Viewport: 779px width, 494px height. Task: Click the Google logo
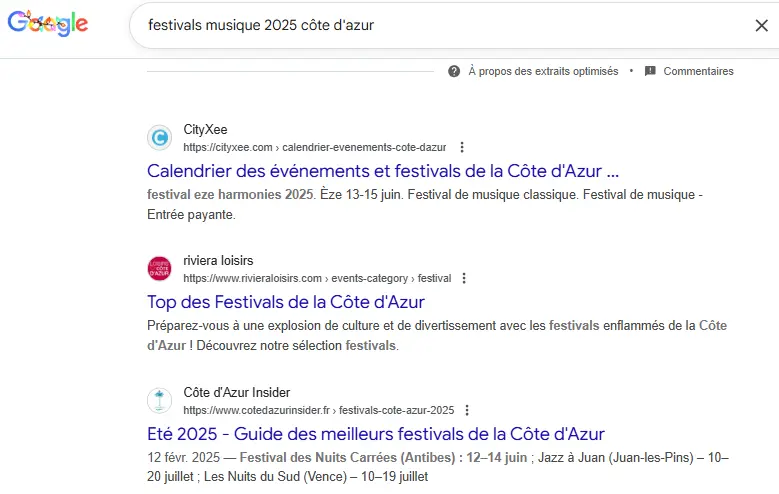tap(48, 24)
